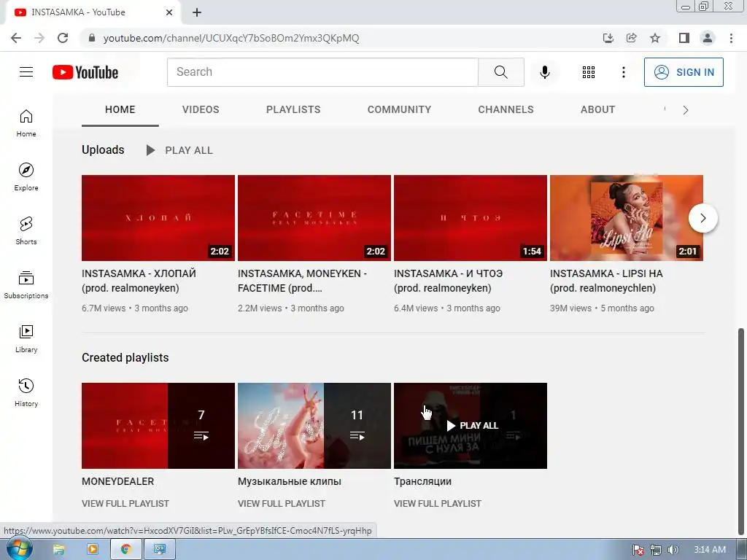The width and height of the screenshot is (747, 560).
Task: Click the browser address bar URL
Action: pos(231,38)
